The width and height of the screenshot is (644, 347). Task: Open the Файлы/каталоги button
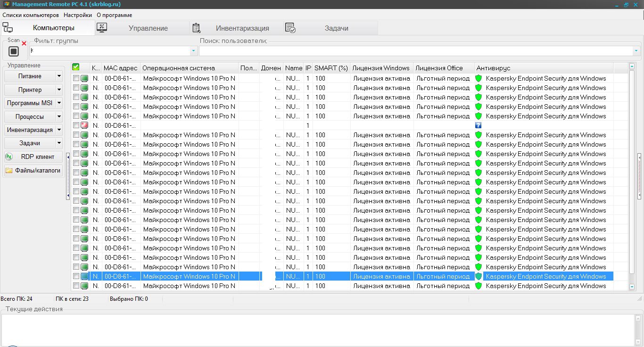point(33,170)
